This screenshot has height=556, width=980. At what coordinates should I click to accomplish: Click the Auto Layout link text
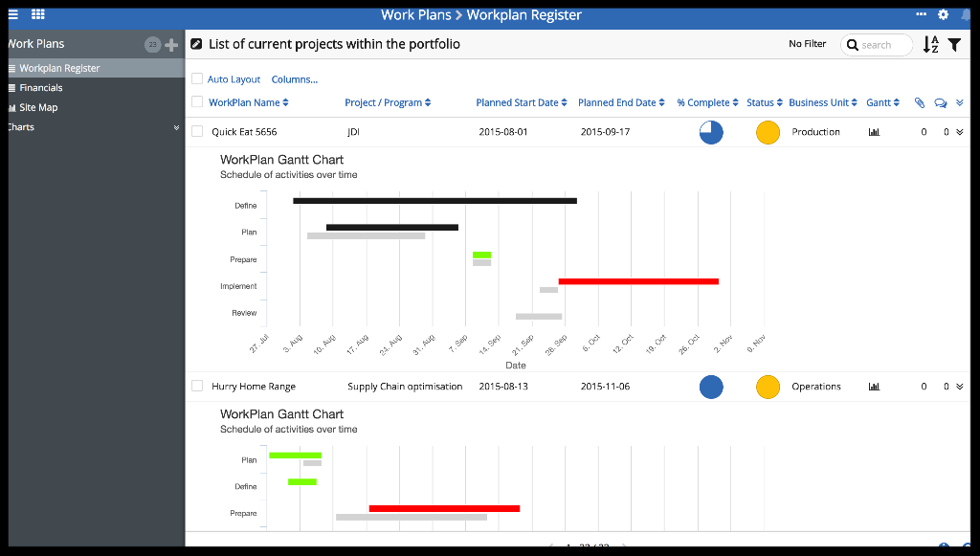(234, 79)
